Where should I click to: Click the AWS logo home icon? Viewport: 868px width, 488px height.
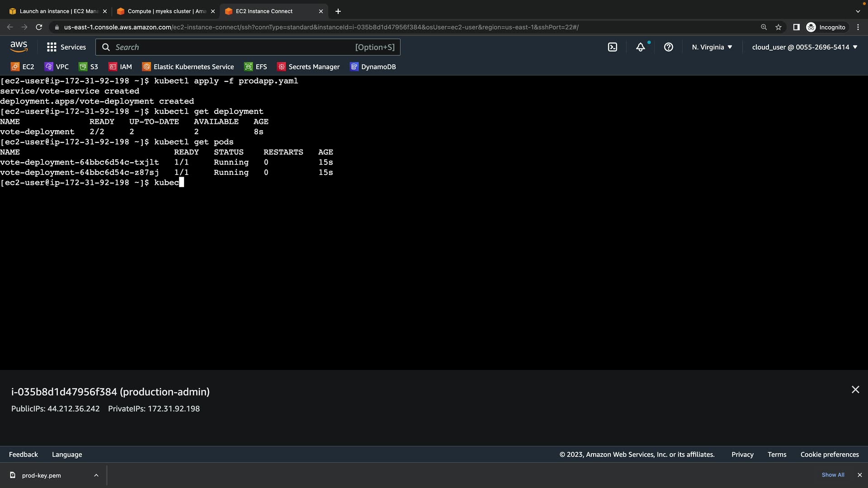pyautogui.click(x=19, y=47)
